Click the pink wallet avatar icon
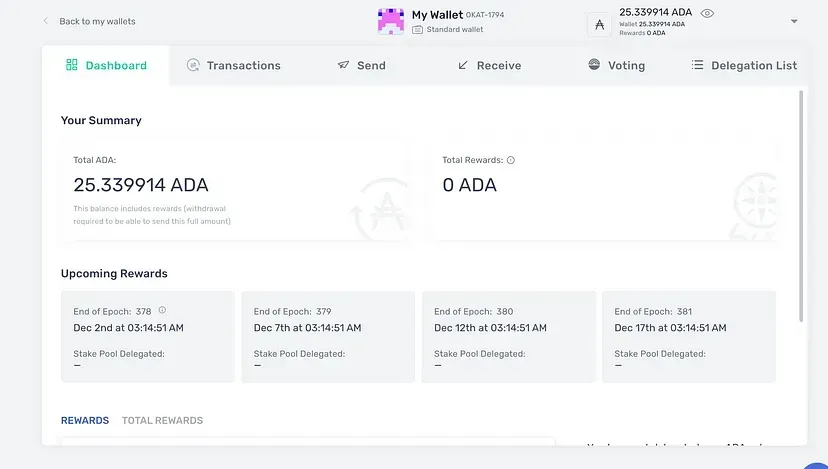The width and height of the screenshot is (828, 469). click(391, 21)
